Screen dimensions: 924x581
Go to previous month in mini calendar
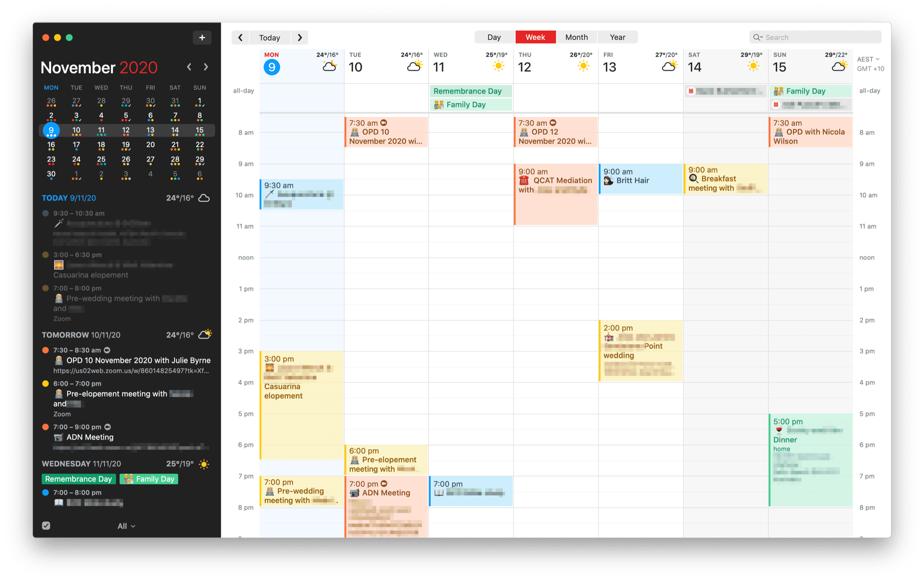point(189,67)
